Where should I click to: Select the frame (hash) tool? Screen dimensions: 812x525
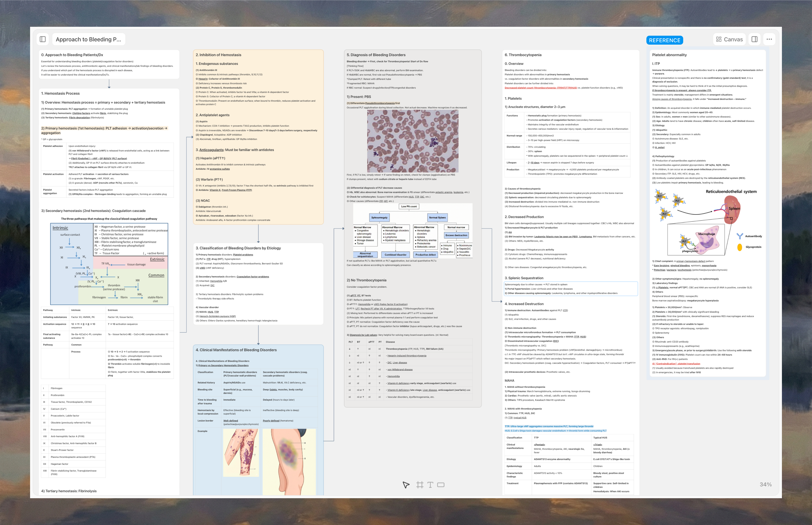420,485
